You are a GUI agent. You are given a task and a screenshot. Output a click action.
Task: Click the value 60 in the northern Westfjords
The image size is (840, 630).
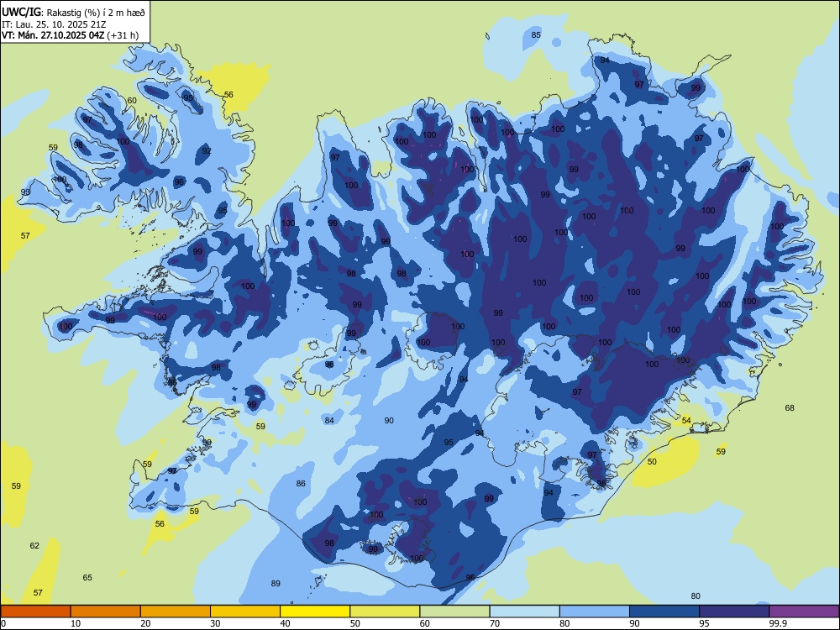[x=132, y=100]
